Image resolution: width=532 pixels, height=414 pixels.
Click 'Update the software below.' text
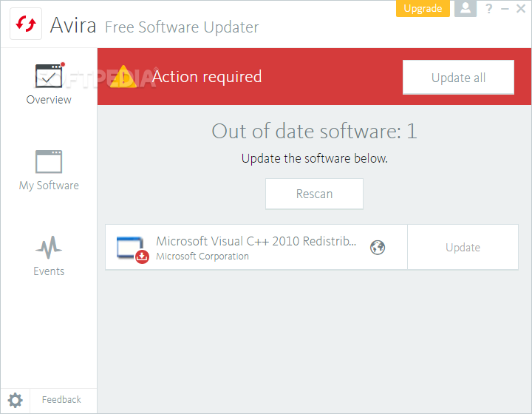pyautogui.click(x=314, y=158)
